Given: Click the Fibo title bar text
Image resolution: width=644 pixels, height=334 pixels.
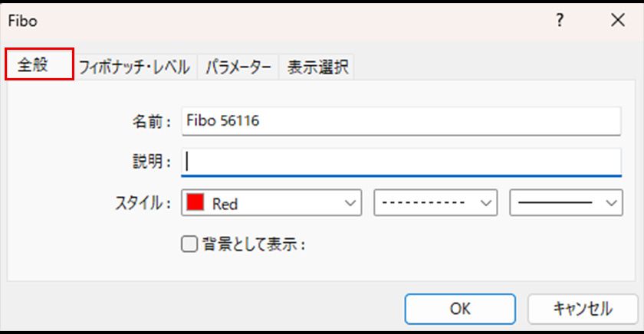Looking at the screenshot, I should 22,21.
